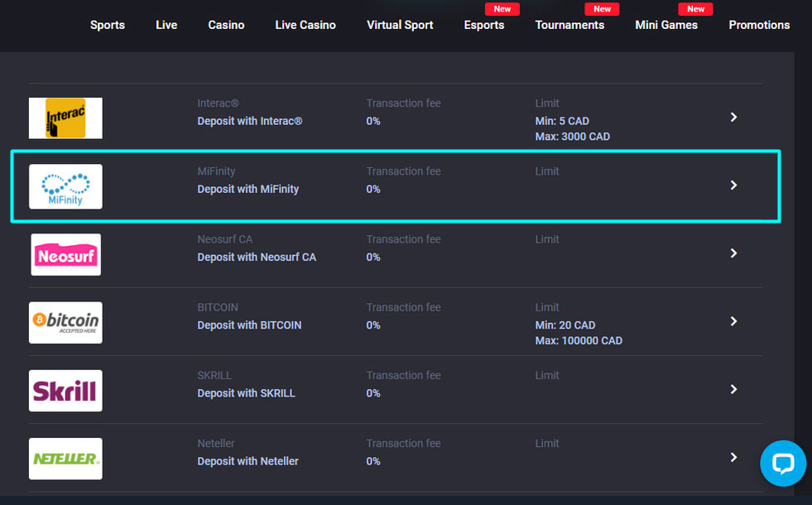812x505 pixels.
Task: Click the Neteller logo thumbnail
Action: [x=65, y=459]
